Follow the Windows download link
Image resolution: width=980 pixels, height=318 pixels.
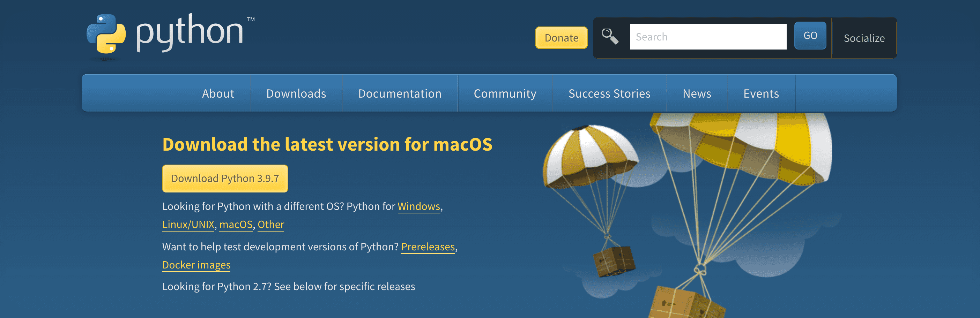click(x=418, y=207)
